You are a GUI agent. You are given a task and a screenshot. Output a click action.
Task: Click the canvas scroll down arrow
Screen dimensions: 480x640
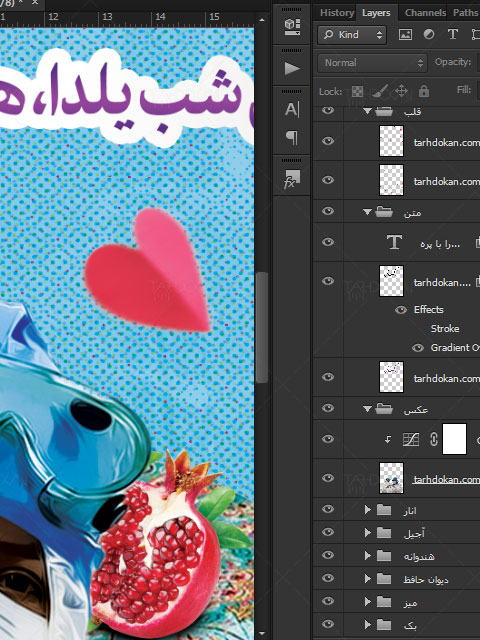tap(262, 634)
